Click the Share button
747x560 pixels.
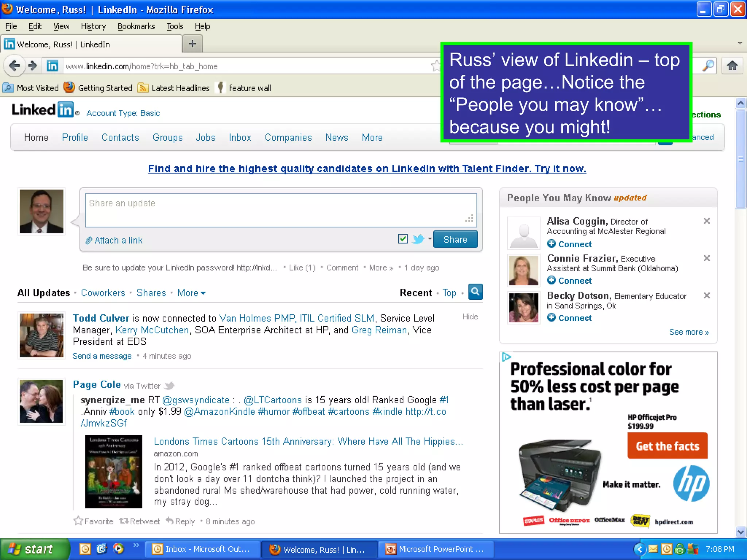point(455,239)
